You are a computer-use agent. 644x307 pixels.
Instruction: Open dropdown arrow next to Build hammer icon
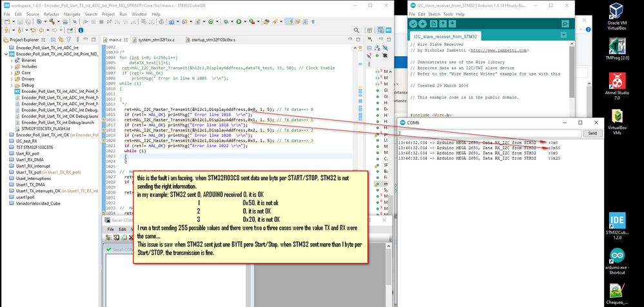[x=58, y=21]
